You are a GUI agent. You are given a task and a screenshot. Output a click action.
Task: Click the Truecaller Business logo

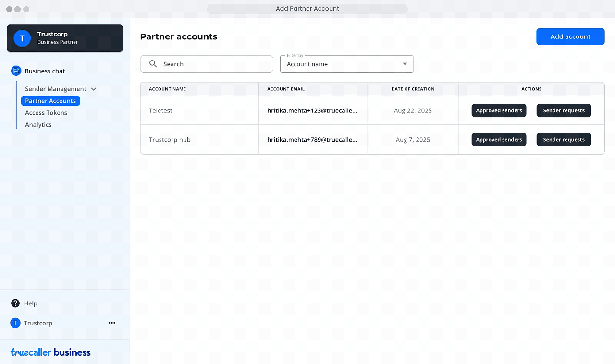[x=50, y=352]
